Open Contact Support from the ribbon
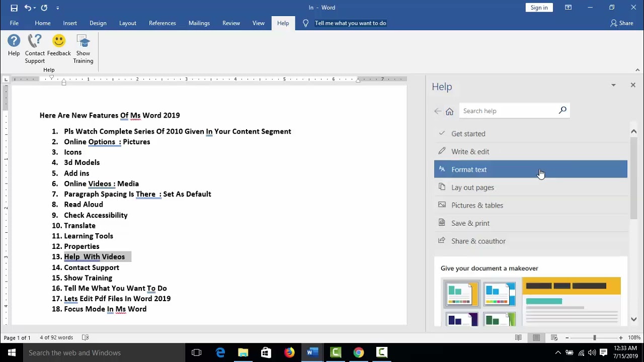Viewport: 644px width, 362px height. [35, 49]
